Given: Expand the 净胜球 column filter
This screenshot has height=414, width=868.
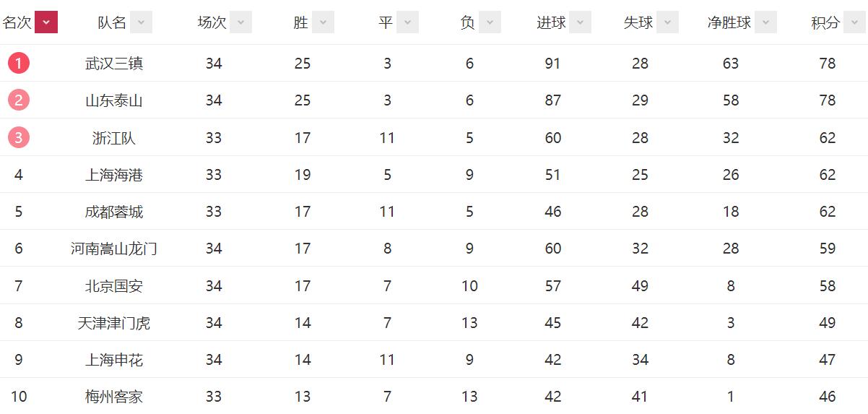Looking at the screenshot, I should point(765,22).
